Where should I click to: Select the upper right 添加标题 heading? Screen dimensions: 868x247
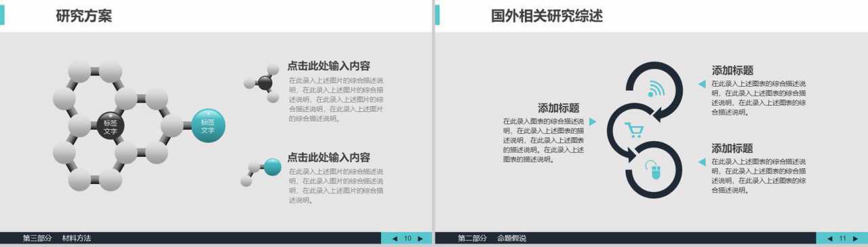732,70
